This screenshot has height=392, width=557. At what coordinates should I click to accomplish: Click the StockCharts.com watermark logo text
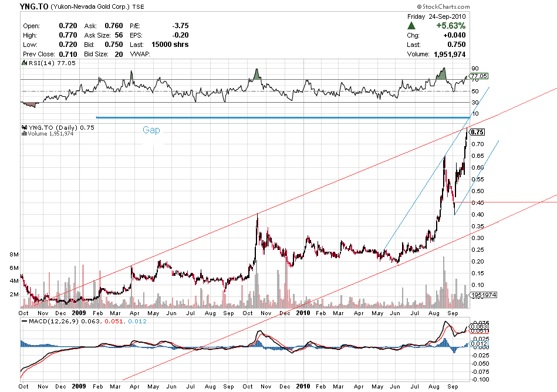(x=443, y=6)
